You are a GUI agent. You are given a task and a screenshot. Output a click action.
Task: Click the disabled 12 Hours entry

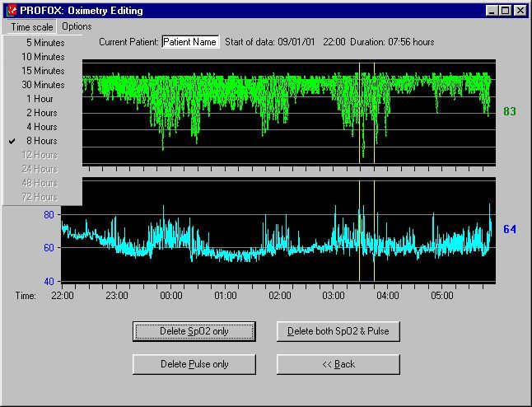tap(42, 155)
